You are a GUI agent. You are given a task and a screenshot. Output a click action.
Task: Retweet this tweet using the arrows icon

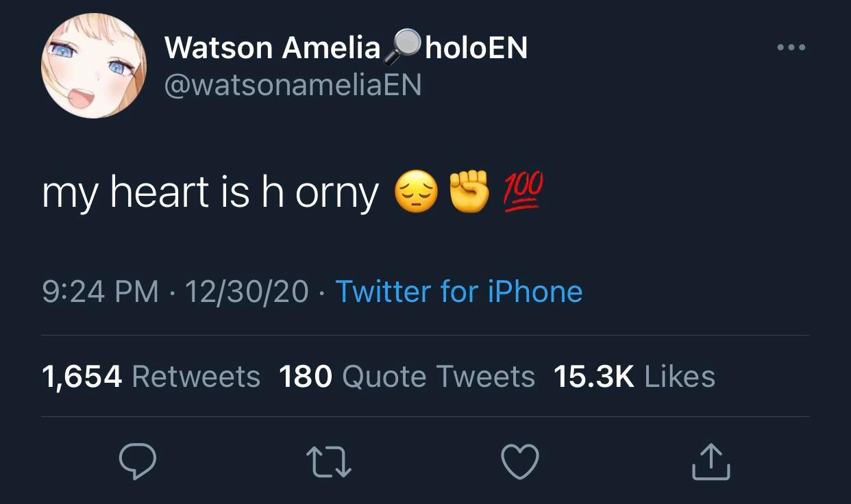pos(329,462)
